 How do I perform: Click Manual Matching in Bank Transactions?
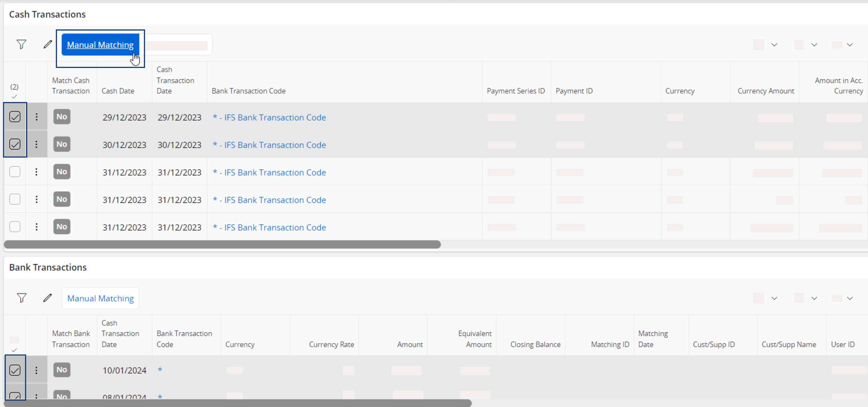tap(100, 298)
